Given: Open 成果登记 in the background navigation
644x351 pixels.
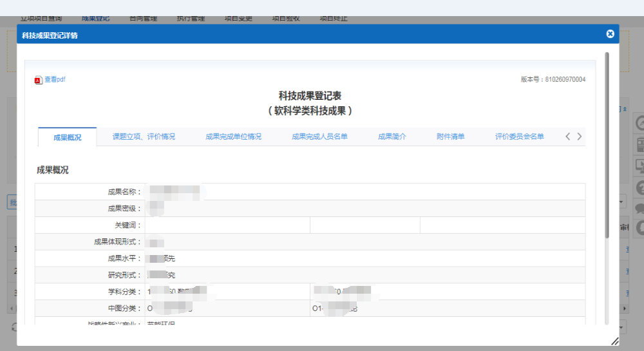Looking at the screenshot, I should tap(95, 18).
